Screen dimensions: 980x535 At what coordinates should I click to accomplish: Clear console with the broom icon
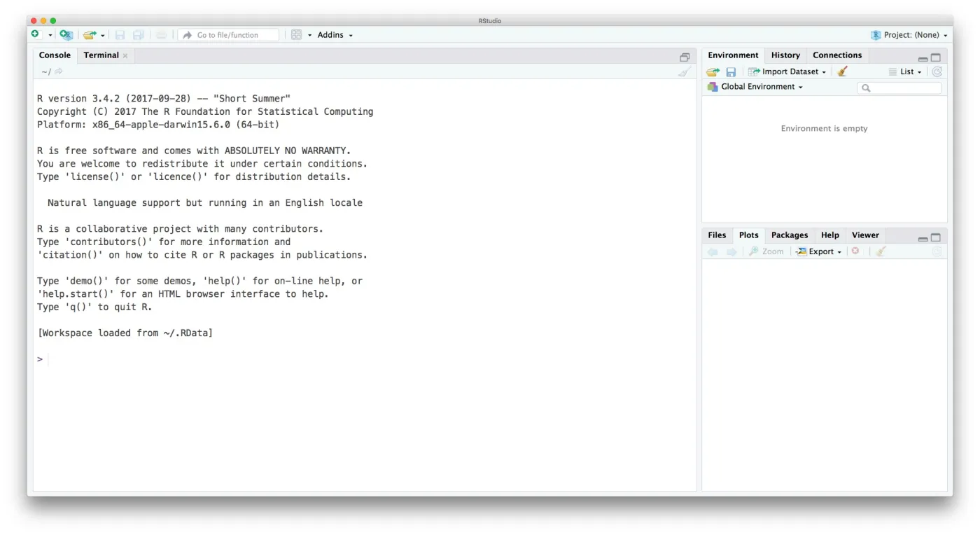684,71
